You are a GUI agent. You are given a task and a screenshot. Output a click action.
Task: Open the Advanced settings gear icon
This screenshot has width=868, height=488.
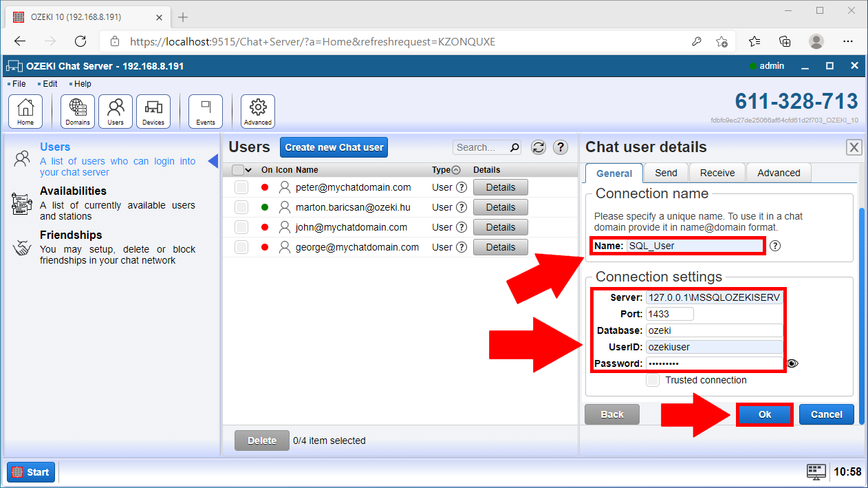coord(257,110)
